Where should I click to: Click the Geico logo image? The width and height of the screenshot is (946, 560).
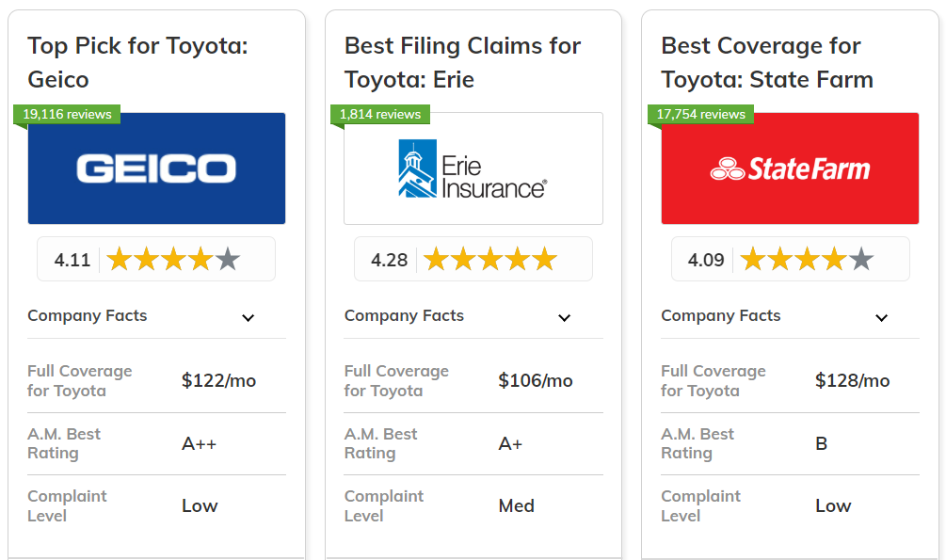[x=156, y=168]
